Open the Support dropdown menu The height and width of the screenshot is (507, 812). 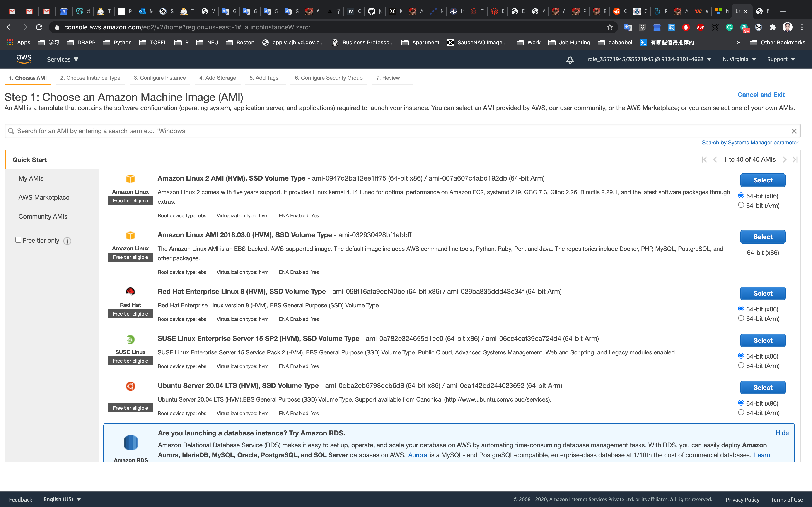[781, 59]
